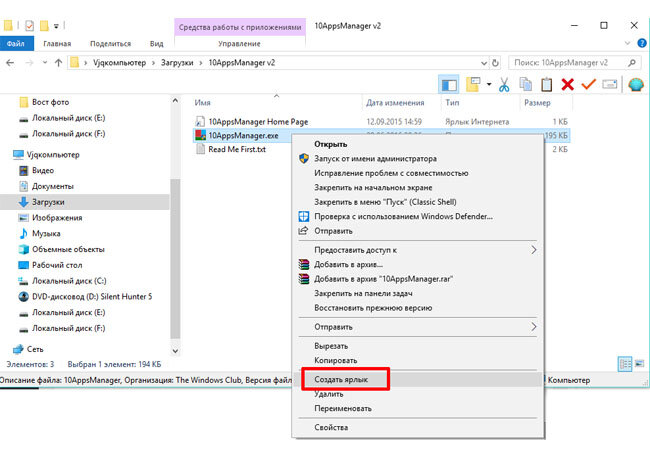This screenshot has width=650, height=454.
Task: Choose Создать ярлык in context menu
Action: click(418, 379)
